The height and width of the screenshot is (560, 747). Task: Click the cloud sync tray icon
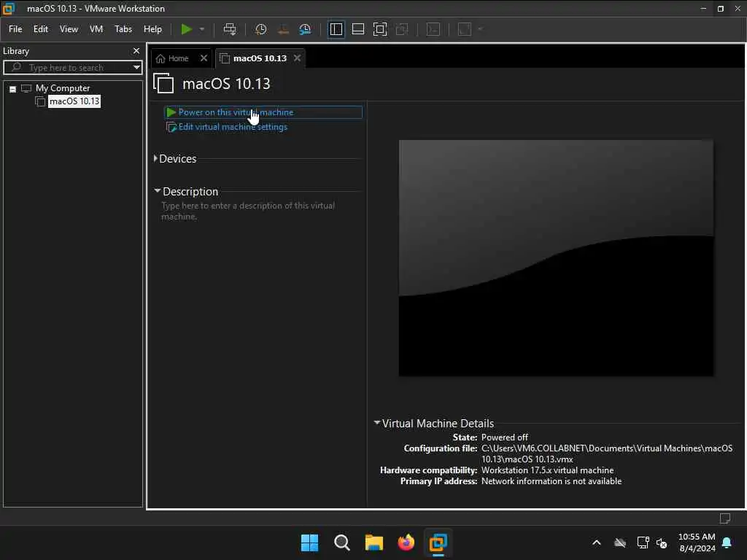click(620, 542)
